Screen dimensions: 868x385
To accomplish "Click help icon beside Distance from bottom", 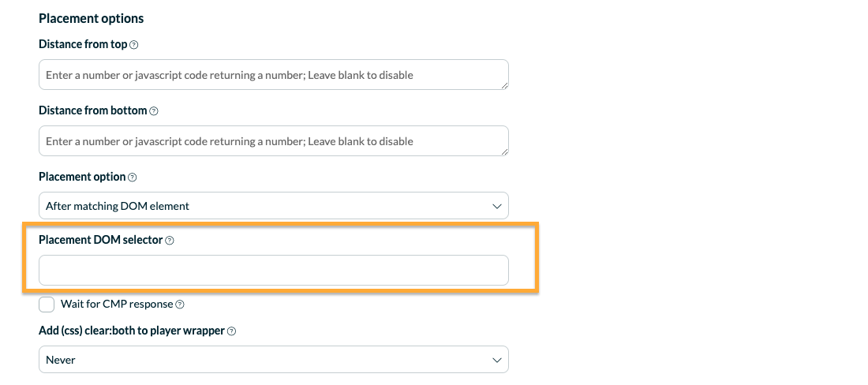I will point(154,111).
